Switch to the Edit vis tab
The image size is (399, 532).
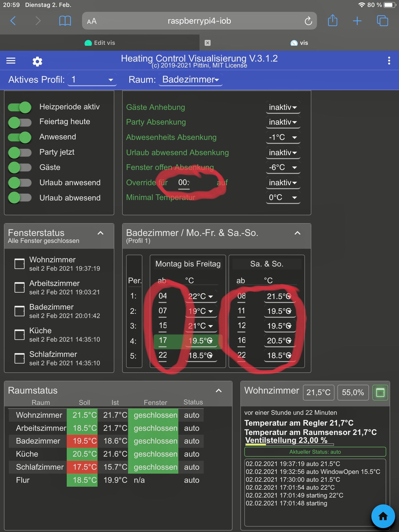click(x=100, y=43)
